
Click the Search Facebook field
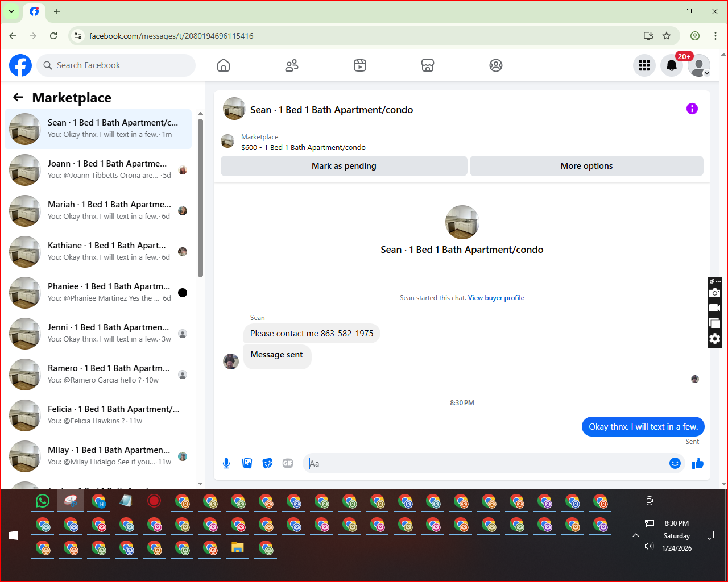click(116, 65)
